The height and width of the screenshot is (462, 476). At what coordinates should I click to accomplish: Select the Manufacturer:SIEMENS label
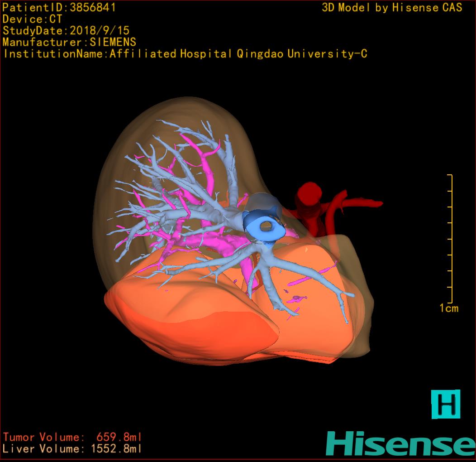tap(69, 42)
